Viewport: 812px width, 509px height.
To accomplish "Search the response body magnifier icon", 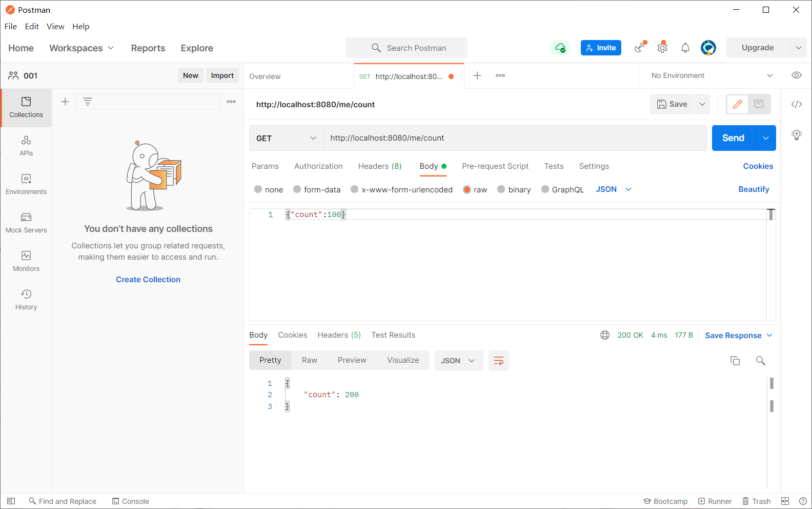I will coord(761,361).
